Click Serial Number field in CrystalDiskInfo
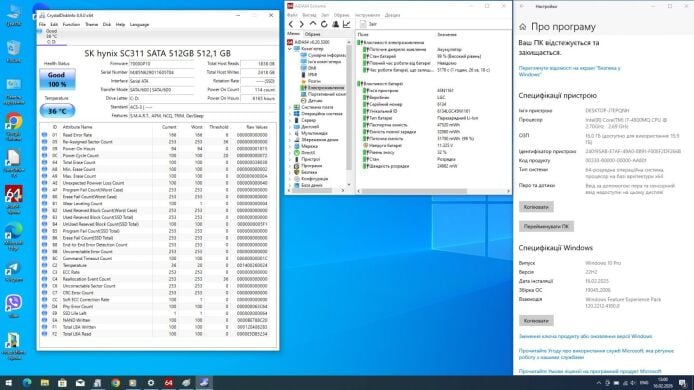This screenshot has height=390, width=694. [x=161, y=72]
